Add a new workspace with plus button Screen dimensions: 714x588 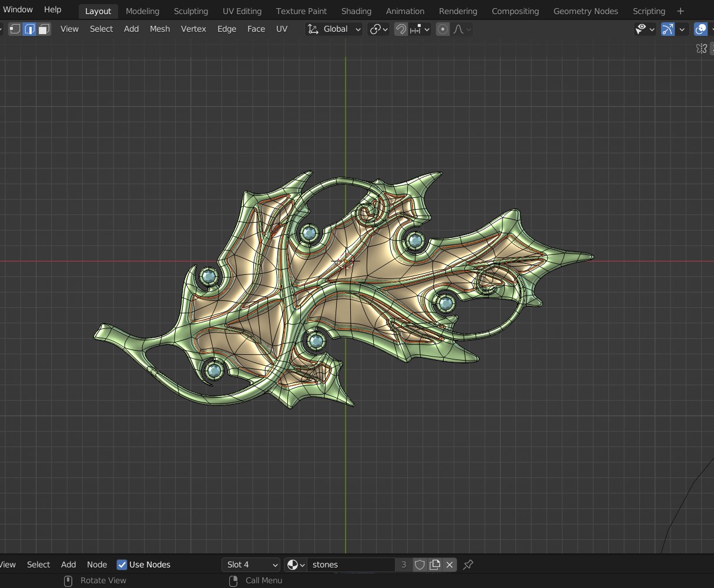tap(681, 11)
